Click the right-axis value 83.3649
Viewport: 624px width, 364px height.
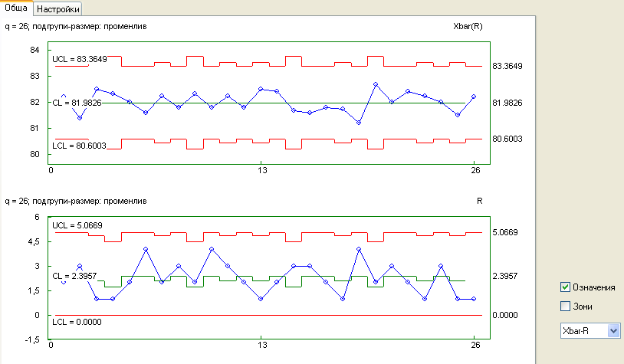point(507,67)
